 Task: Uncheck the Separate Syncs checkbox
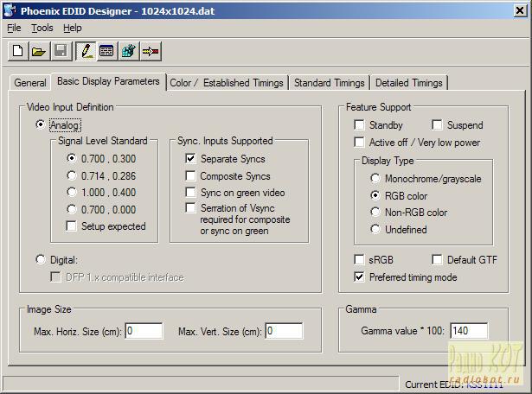190,158
